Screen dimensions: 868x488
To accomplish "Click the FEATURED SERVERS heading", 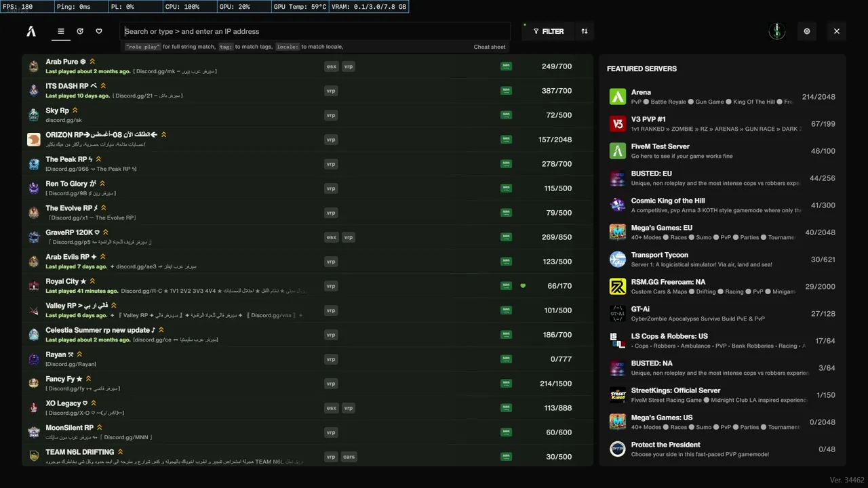I will coord(642,68).
